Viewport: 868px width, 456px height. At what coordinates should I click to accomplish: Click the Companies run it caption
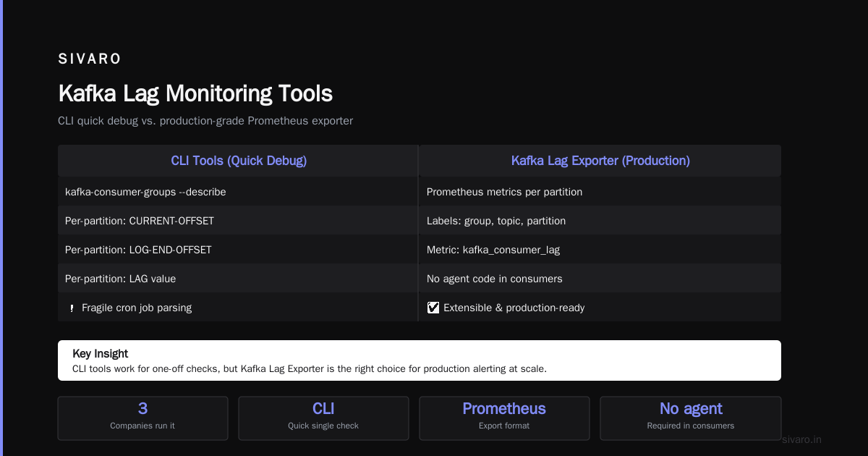142,426
